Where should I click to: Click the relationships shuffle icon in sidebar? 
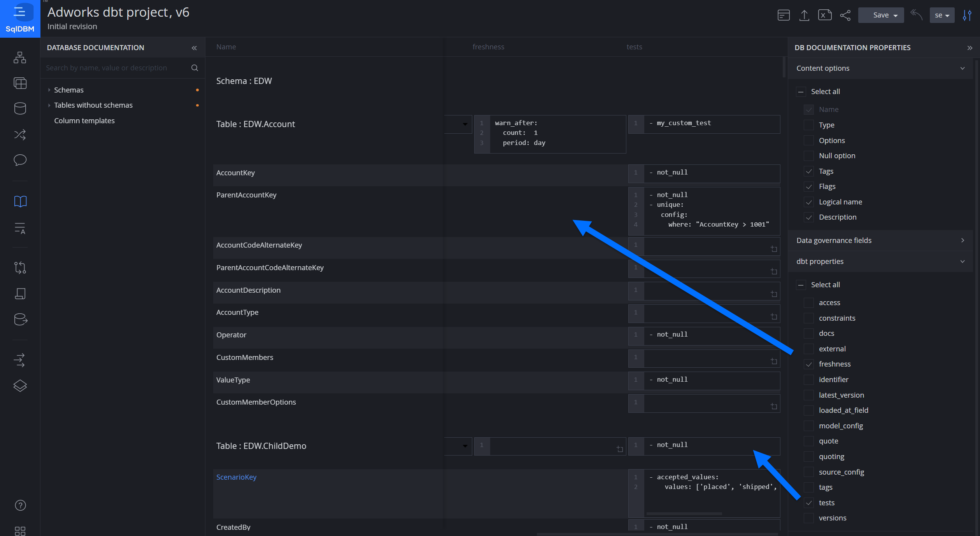coord(20,134)
